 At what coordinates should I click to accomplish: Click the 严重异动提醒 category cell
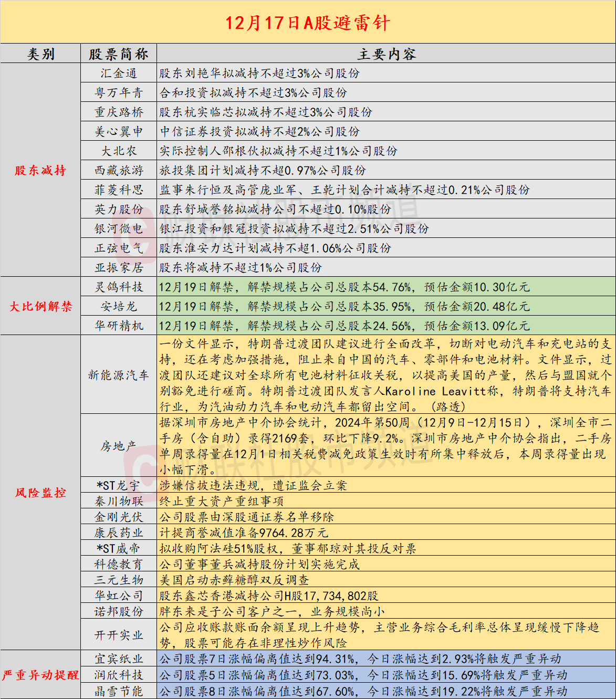(40, 675)
